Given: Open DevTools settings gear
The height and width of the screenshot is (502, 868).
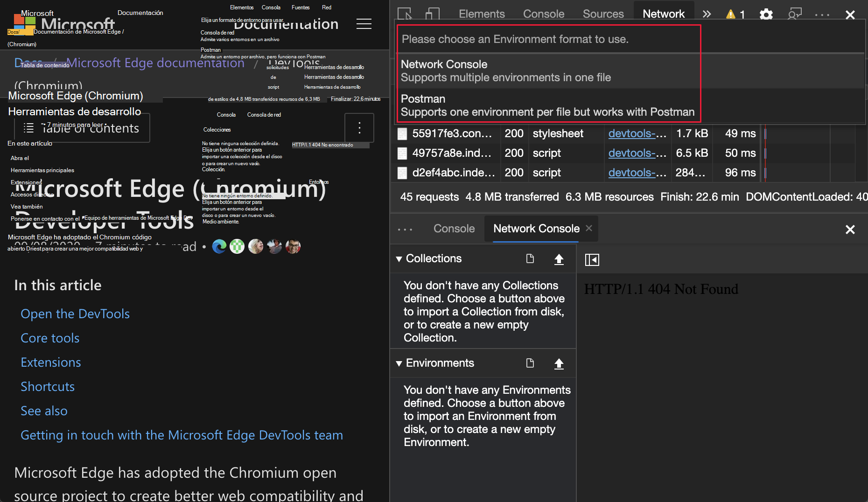Looking at the screenshot, I should coord(766,14).
